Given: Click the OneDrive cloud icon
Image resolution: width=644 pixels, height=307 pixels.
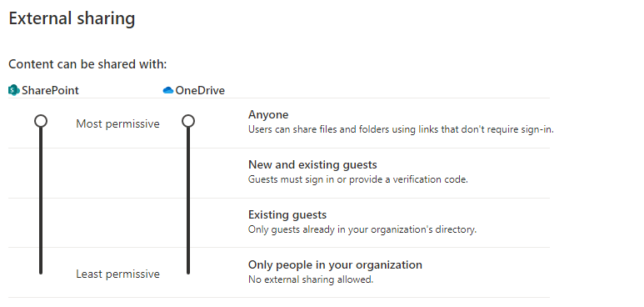Looking at the screenshot, I should (168, 90).
